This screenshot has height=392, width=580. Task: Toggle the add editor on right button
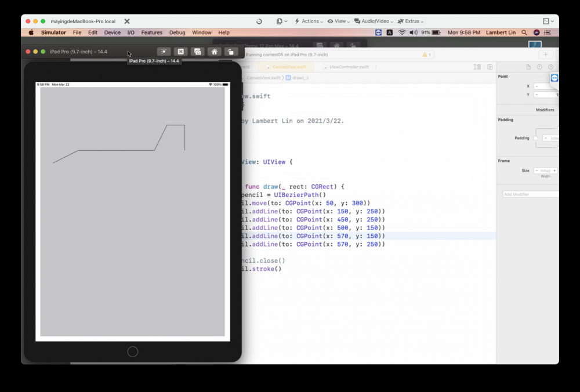coord(490,67)
